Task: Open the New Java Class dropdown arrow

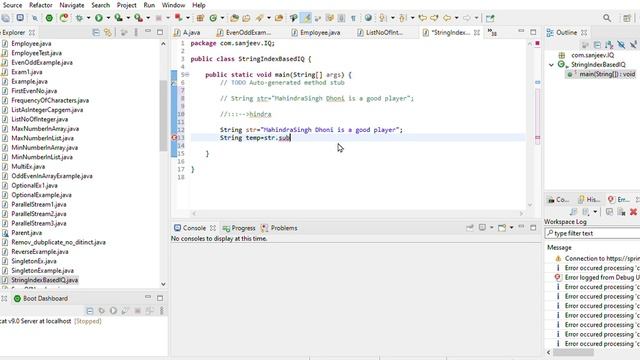Action: click(222, 18)
